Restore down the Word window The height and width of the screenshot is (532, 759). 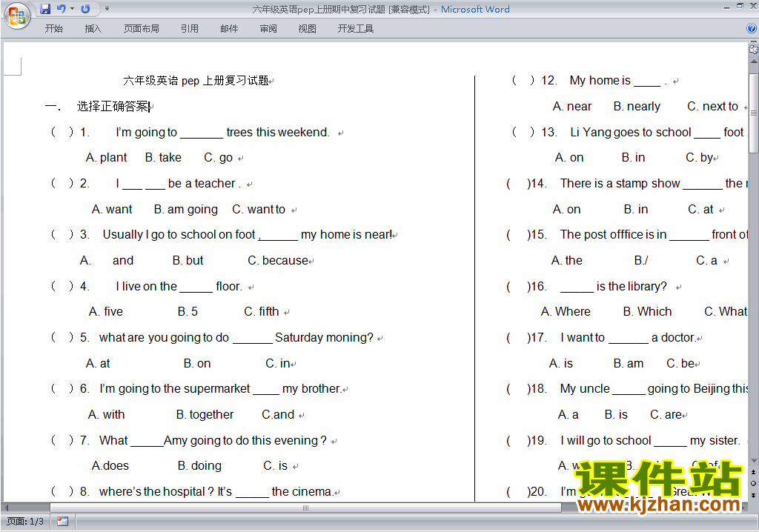click(x=740, y=6)
